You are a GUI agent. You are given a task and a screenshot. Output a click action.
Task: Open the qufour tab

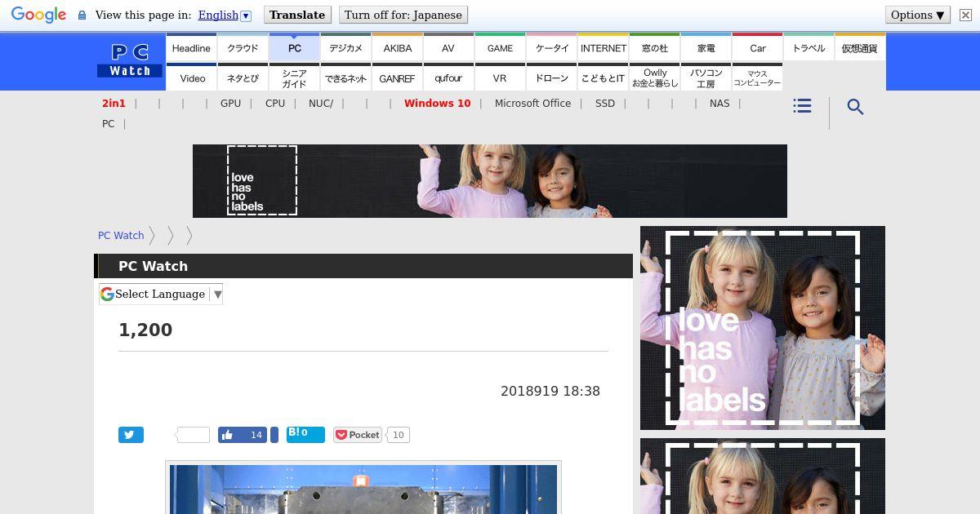coord(448,78)
